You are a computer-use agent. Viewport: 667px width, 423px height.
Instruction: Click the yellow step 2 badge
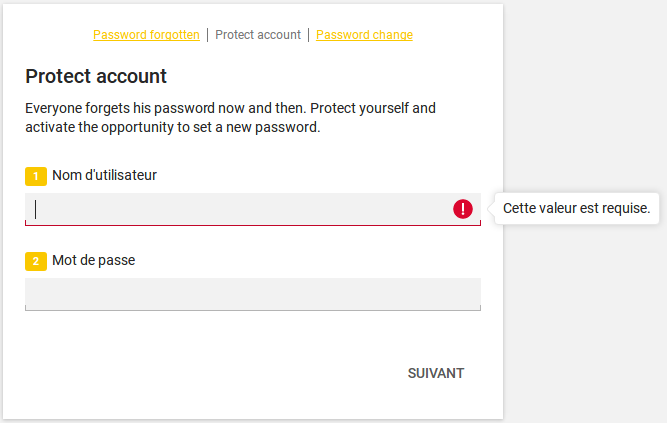pos(36,261)
